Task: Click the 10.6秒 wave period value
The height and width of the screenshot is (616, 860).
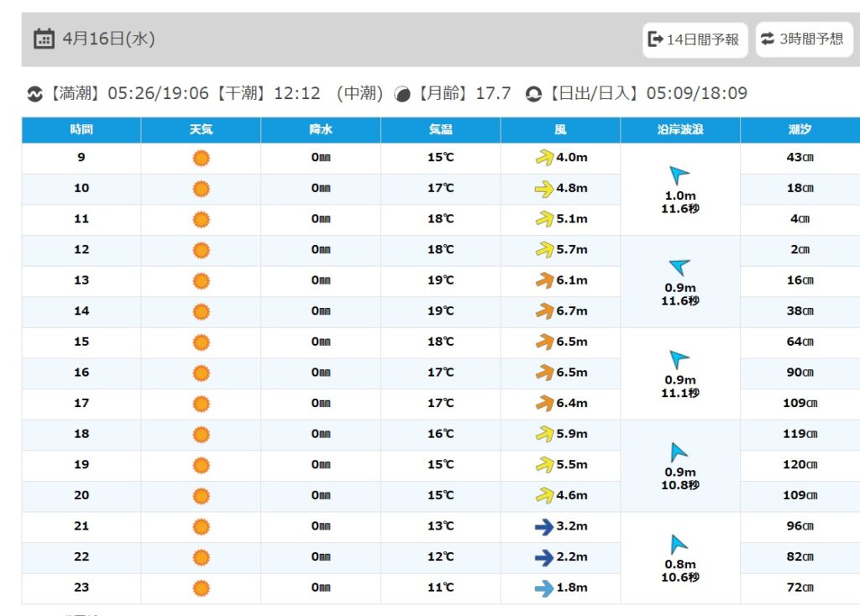Action: tap(680, 577)
